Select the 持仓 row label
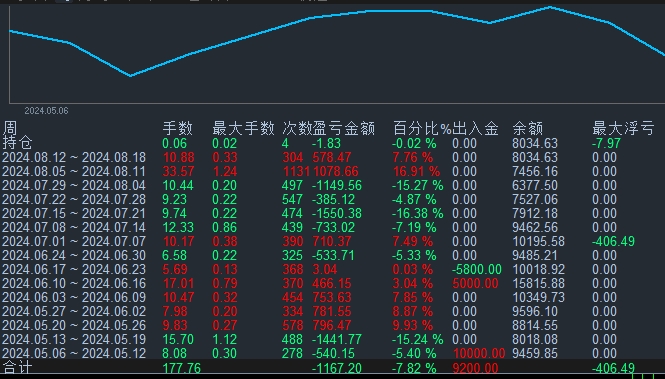The width and height of the screenshot is (665, 379). (x=17, y=142)
